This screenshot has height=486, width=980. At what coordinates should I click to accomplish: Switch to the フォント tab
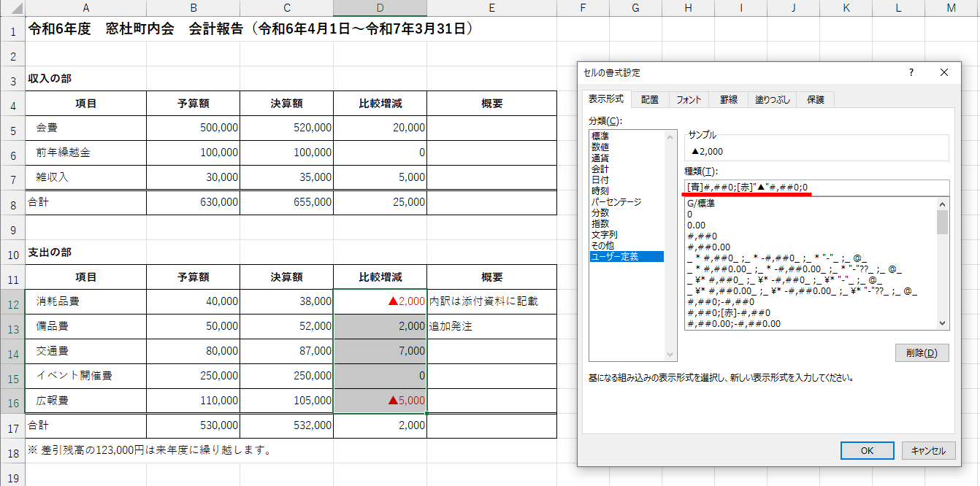pyautogui.click(x=689, y=100)
